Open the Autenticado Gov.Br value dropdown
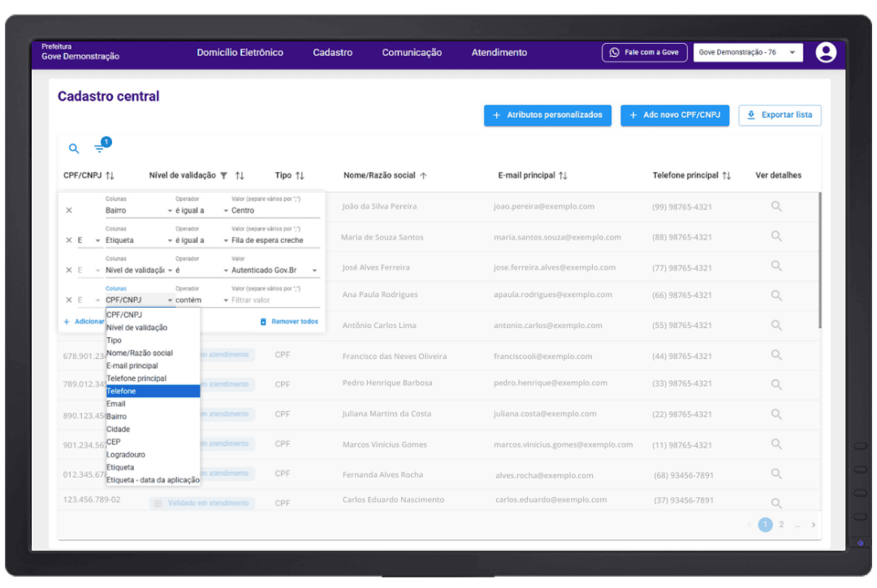877x588 pixels. (x=274, y=270)
